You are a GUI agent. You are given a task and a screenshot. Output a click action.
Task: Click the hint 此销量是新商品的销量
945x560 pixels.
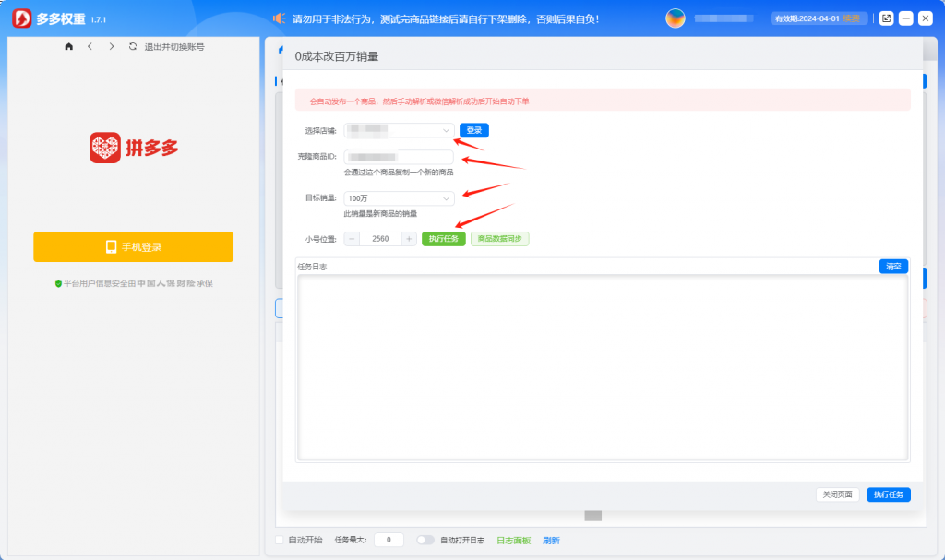[x=380, y=214]
